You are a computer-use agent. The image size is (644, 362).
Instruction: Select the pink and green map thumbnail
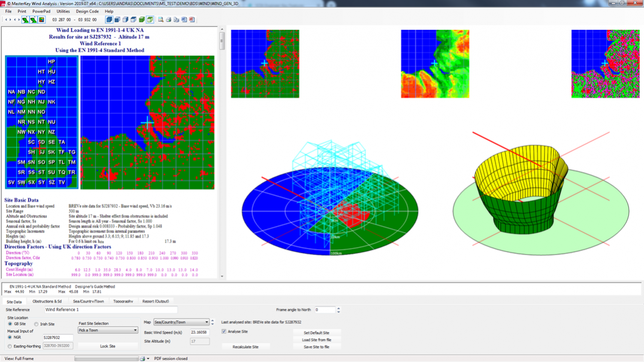(606, 64)
